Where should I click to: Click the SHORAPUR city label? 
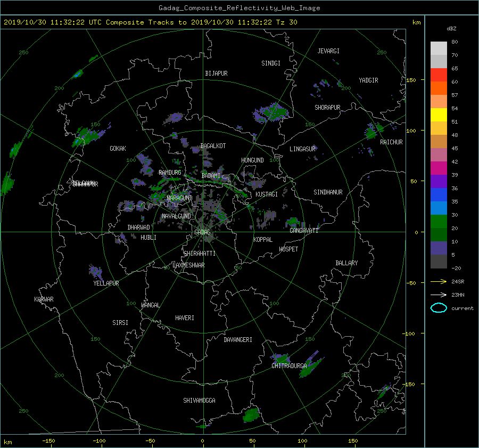(327, 108)
